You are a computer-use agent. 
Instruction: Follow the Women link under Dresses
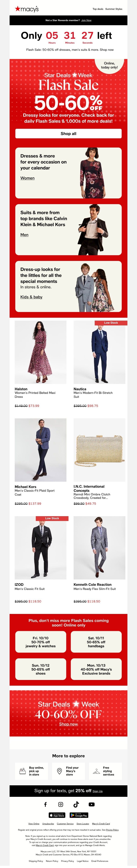tap(27, 178)
